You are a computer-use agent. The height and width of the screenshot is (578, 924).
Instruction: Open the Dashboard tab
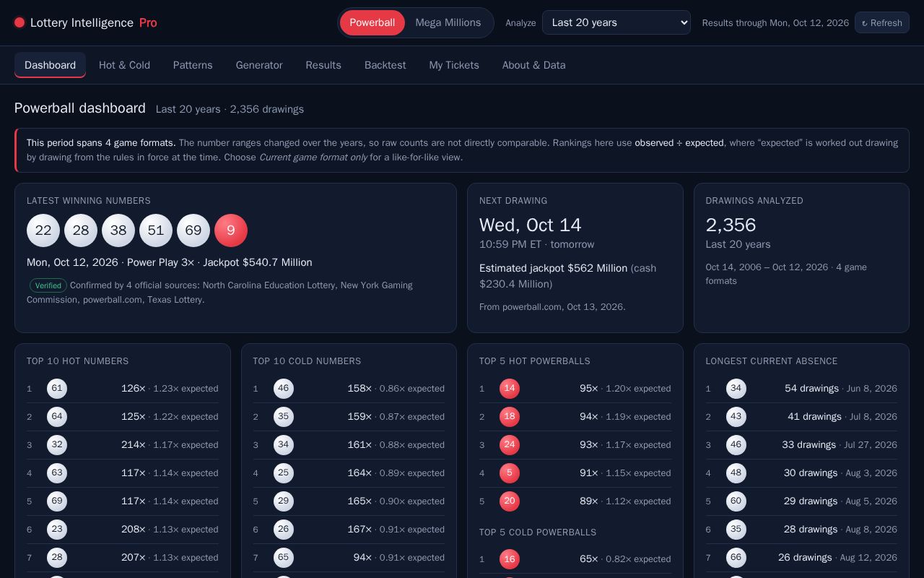click(50, 65)
